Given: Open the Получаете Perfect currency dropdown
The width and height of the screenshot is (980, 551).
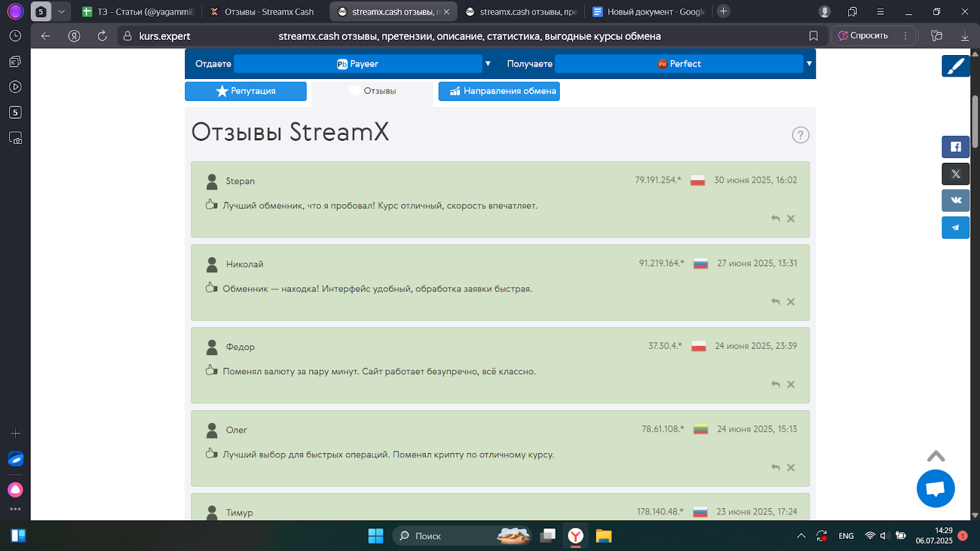Looking at the screenshot, I should [679, 64].
